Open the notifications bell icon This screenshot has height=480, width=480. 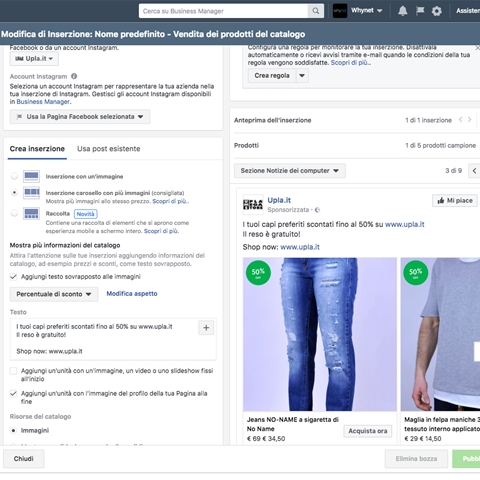[x=403, y=11]
